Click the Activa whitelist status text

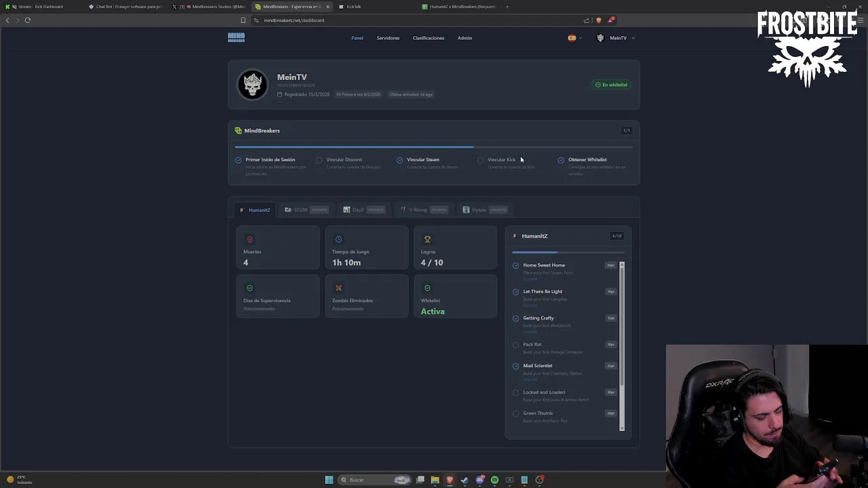pos(433,312)
